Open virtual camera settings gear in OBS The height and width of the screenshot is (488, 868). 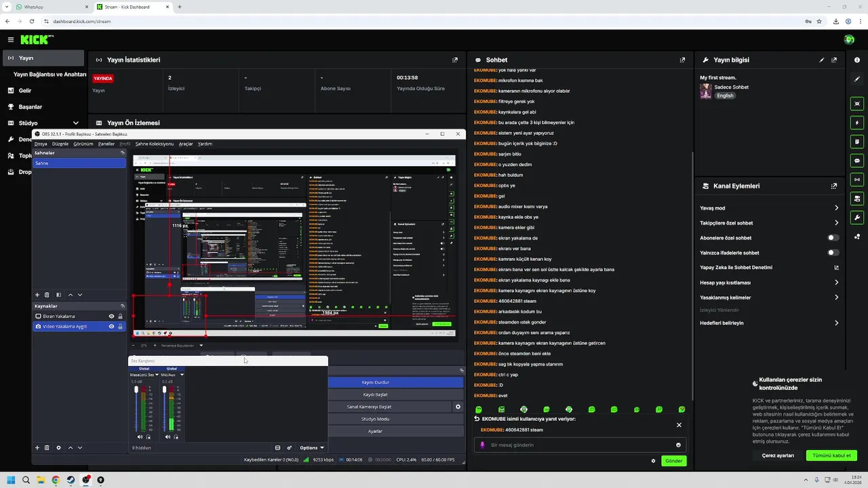(x=458, y=407)
